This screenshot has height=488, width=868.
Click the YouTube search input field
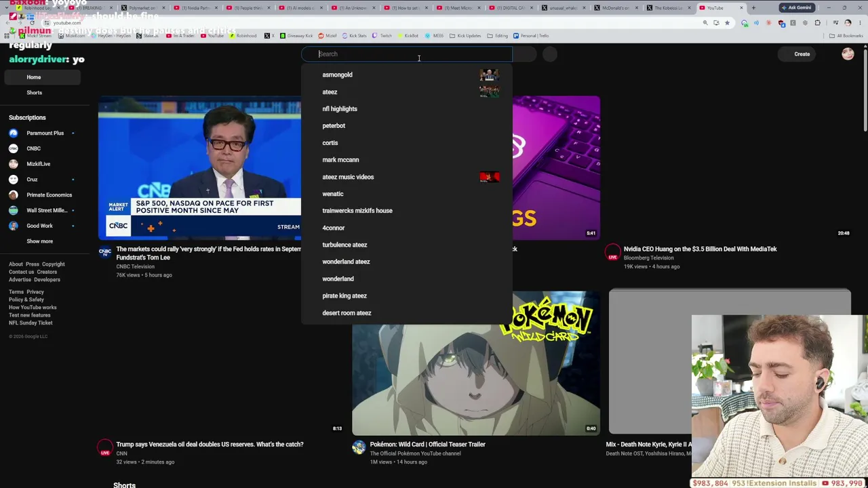tap(407, 54)
